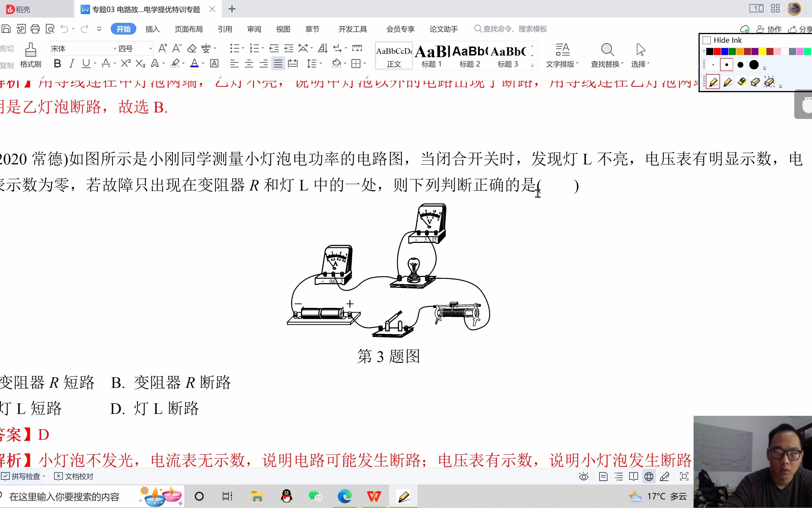The height and width of the screenshot is (508, 812).
Task: Click the 拼写检查 (Spell Check) button
Action: coord(23,476)
